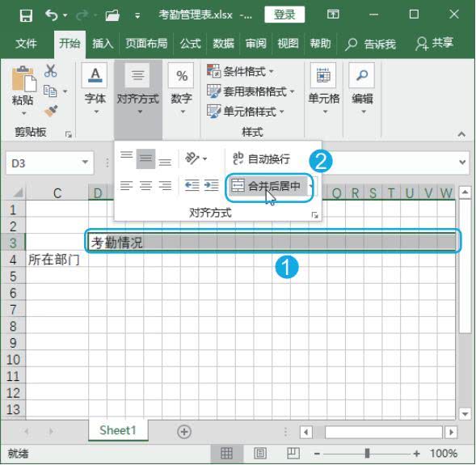The height and width of the screenshot is (465, 476).
Task: Open 套用表格格式 menu
Action: coord(251,91)
